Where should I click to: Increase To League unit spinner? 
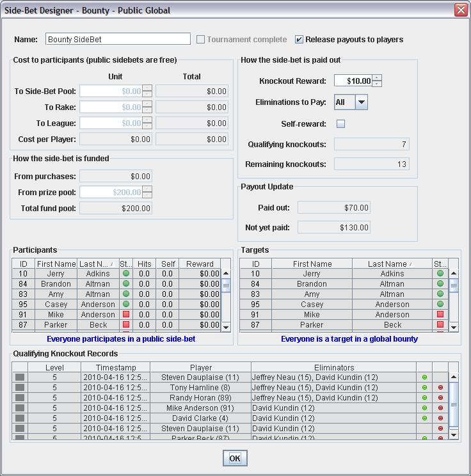pos(147,120)
